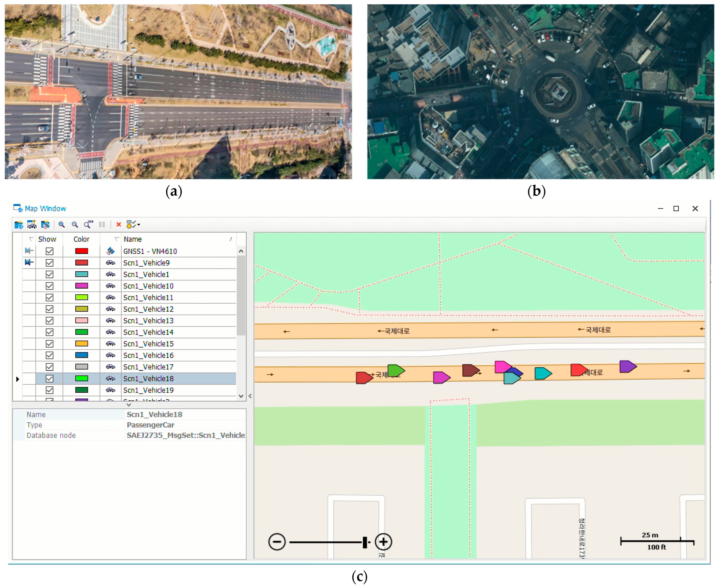Collapse the left panel with splitter arrow
The image size is (719, 588).
(x=250, y=396)
